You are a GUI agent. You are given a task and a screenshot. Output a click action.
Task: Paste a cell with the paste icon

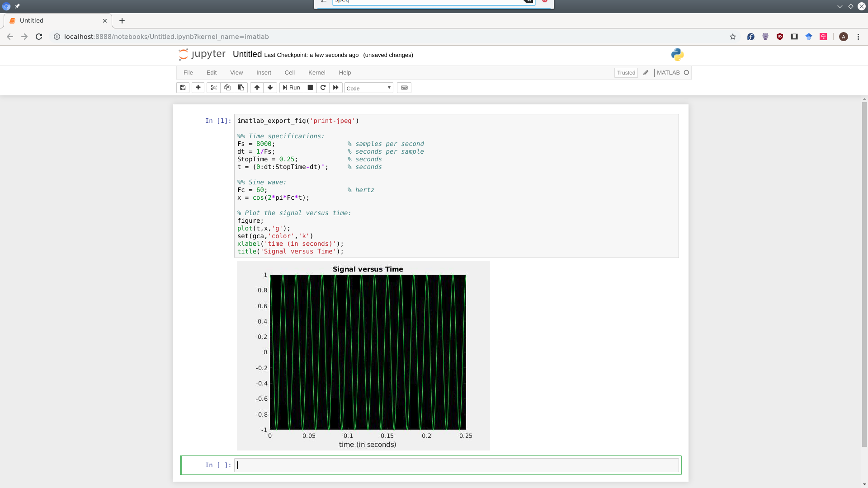[241, 87]
